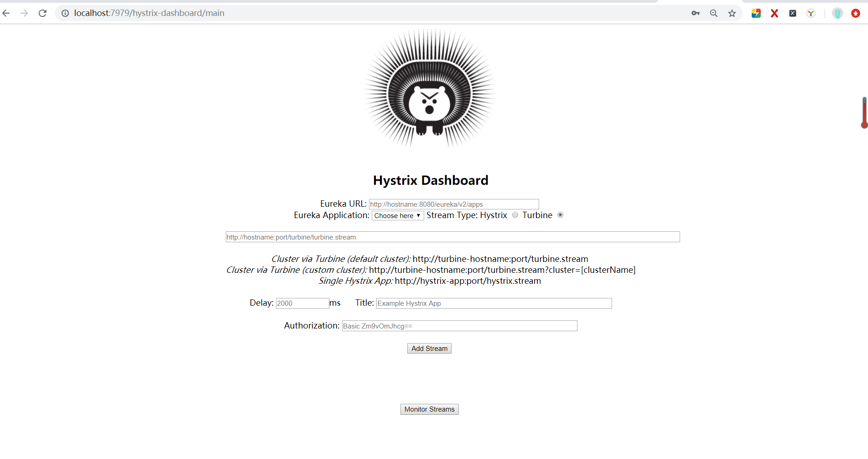Click the 'Authorization:' label
Screen dimensions: 868x459
pos(312,326)
